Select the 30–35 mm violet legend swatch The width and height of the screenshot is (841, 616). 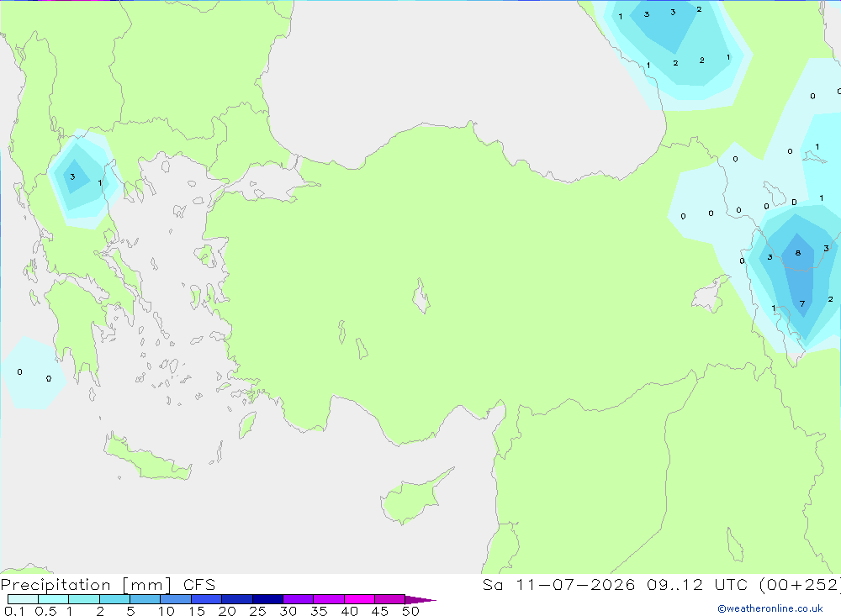298,599
